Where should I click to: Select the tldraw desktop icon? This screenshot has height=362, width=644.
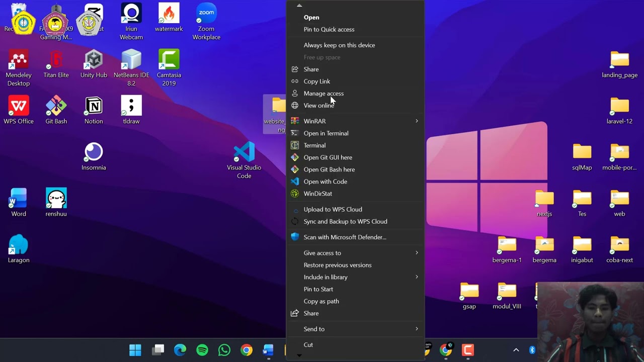coord(131,110)
